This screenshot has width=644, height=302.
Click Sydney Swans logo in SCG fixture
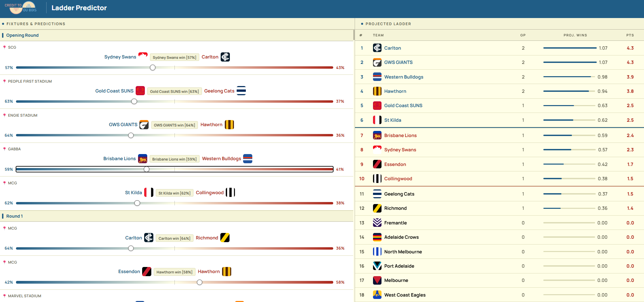coord(143,57)
